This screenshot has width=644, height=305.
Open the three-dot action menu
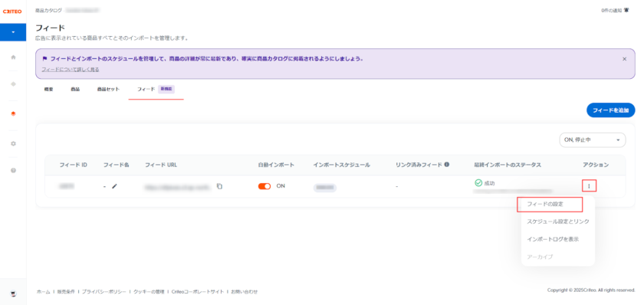click(589, 186)
